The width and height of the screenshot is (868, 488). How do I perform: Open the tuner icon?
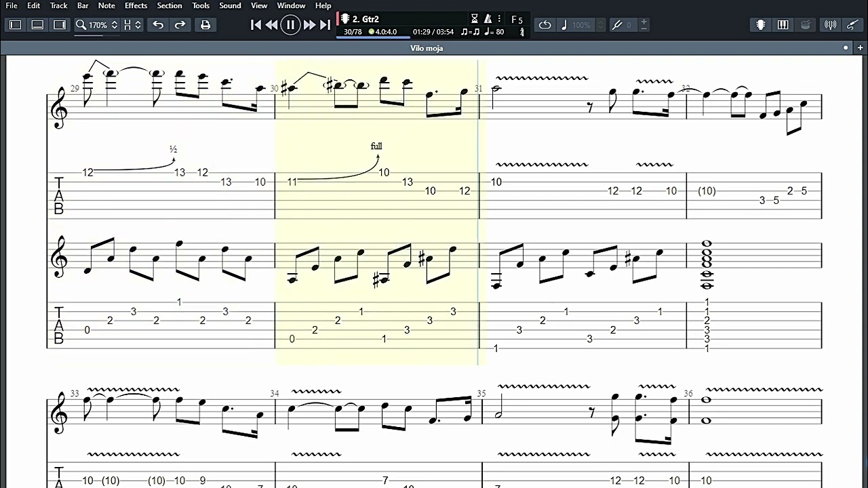(831, 25)
